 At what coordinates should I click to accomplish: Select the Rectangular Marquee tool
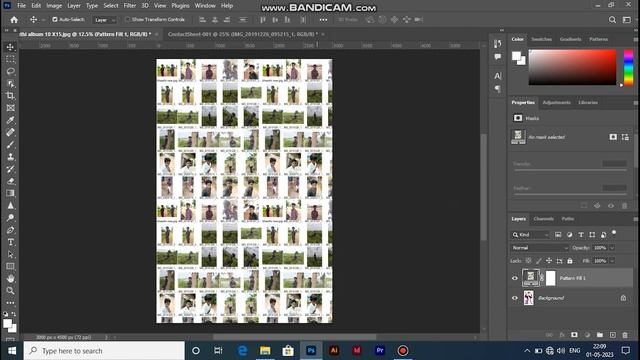click(x=11, y=59)
